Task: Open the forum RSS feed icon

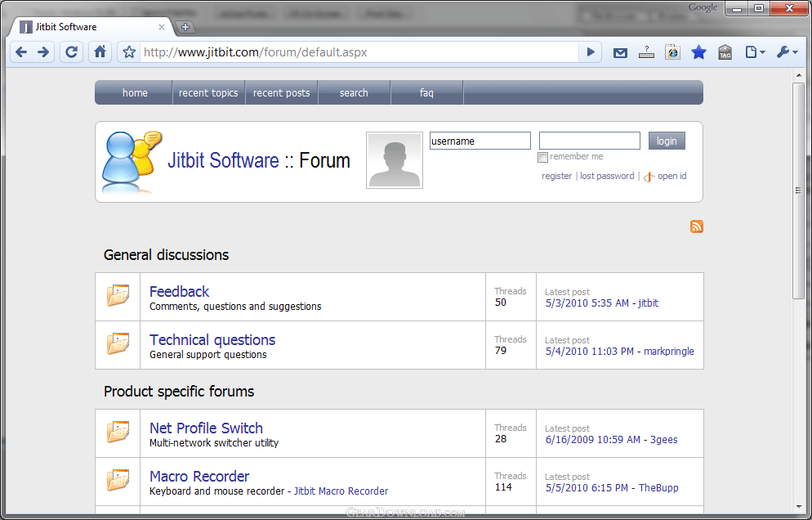Action: pos(697,226)
